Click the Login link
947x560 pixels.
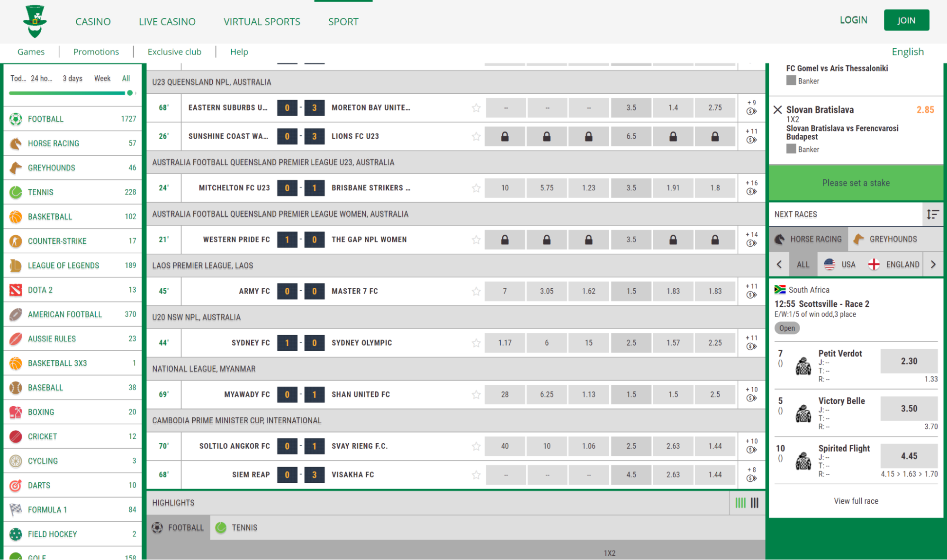(x=853, y=20)
